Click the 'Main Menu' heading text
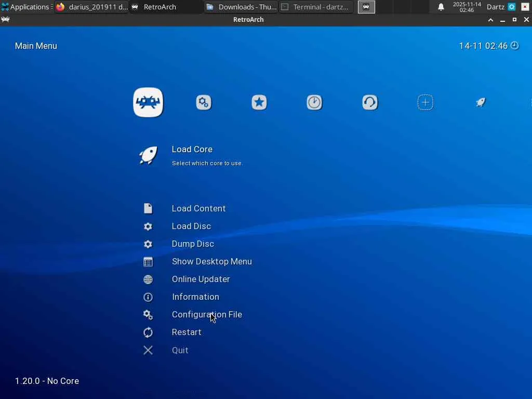 click(36, 46)
